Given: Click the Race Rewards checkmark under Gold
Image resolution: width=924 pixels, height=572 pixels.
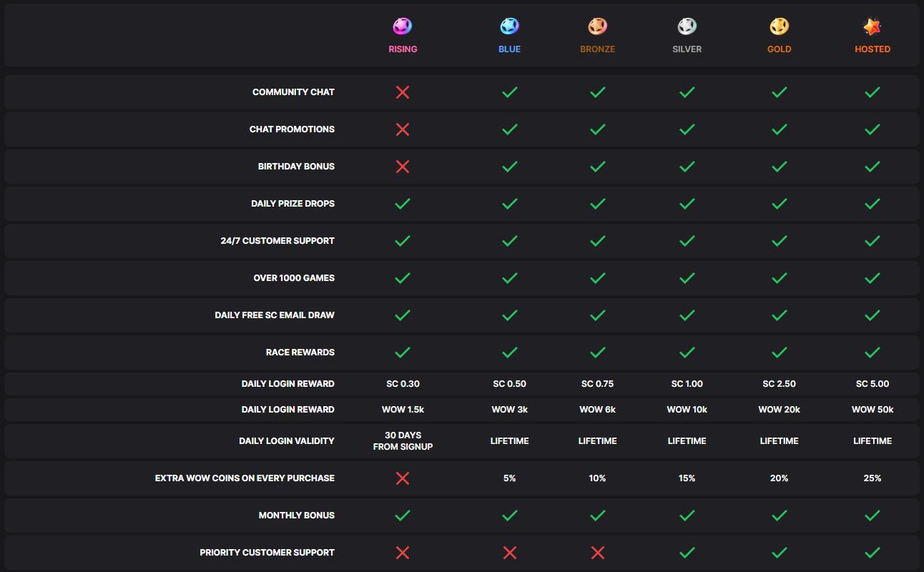Looking at the screenshot, I should click(x=780, y=352).
